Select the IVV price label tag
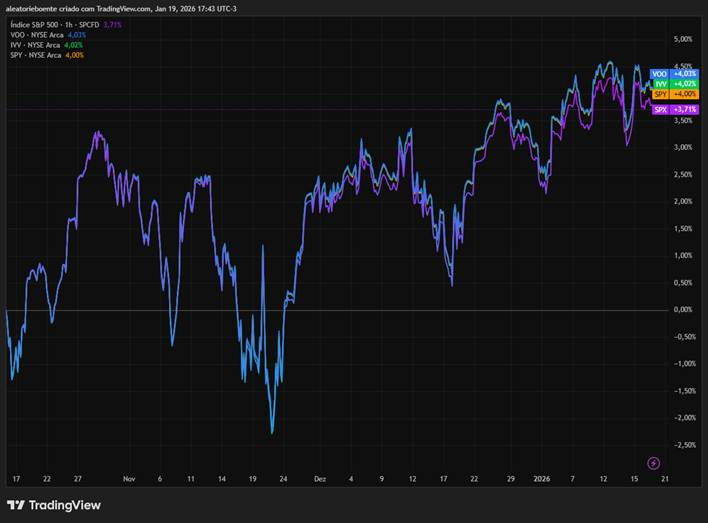Image resolution: width=708 pixels, height=523 pixels. (x=674, y=84)
